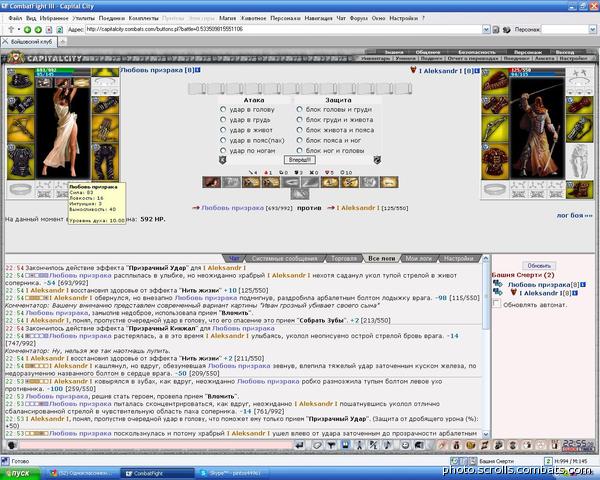Viewport: 600px width, 480px height.
Task: Open the Файл menu
Action: tap(15, 18)
